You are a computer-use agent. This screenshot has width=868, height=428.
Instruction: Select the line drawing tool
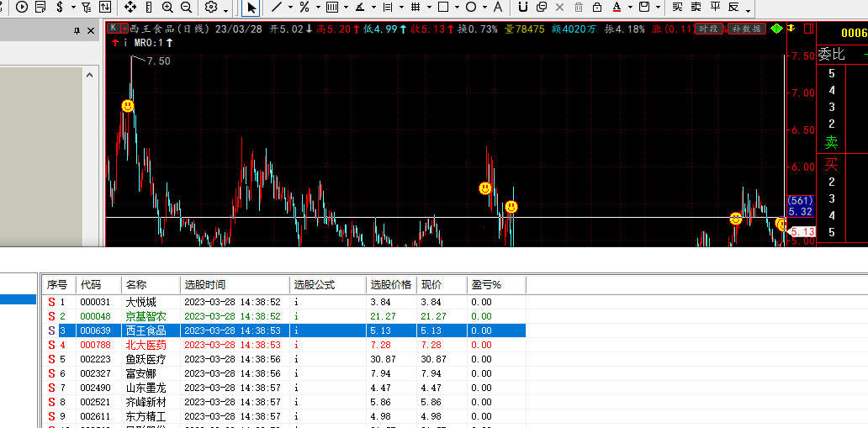point(277,8)
